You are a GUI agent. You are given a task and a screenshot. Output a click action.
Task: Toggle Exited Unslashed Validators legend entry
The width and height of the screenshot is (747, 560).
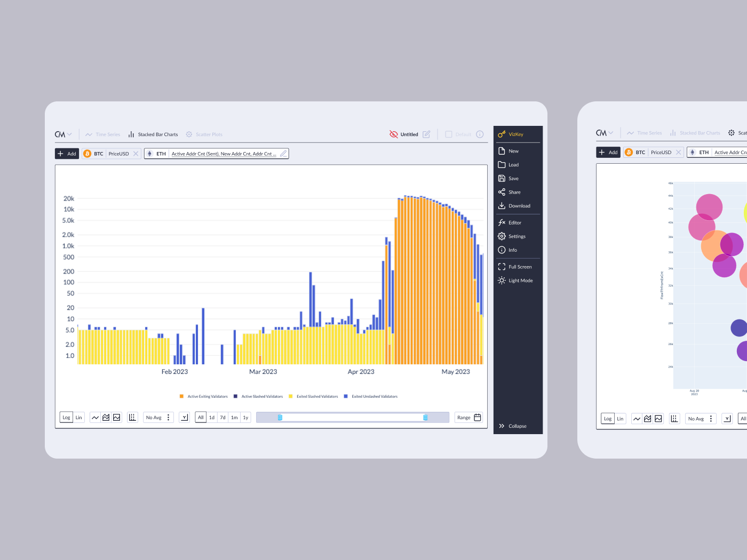click(371, 396)
